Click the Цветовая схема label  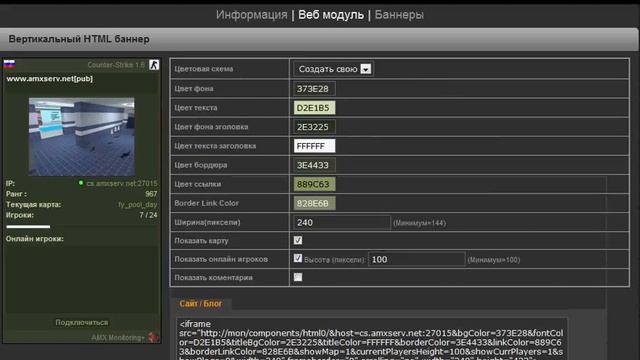[204, 69]
